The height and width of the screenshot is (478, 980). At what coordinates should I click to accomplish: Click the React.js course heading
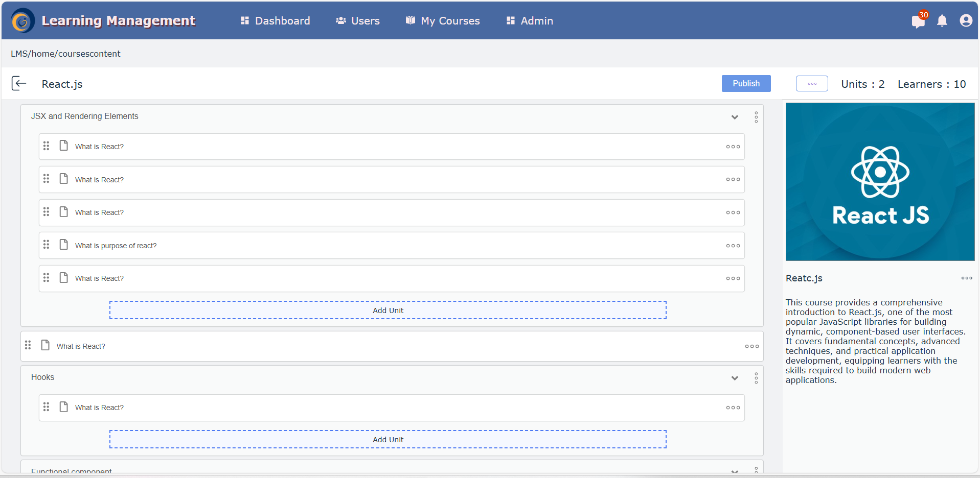[x=62, y=84]
